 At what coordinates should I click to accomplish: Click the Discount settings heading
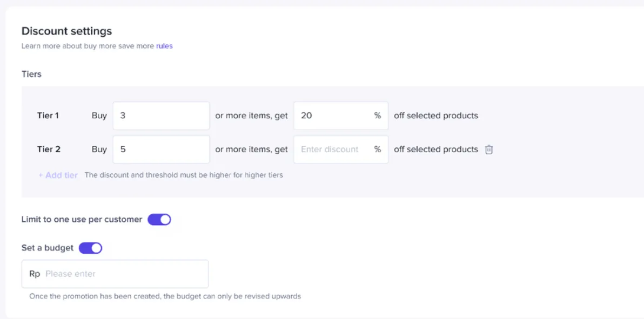[66, 31]
